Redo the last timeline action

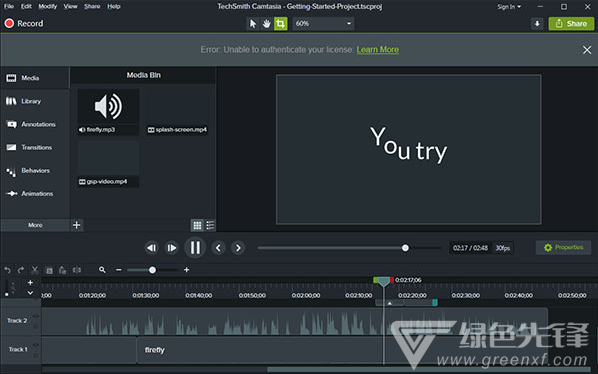pyautogui.click(x=21, y=270)
